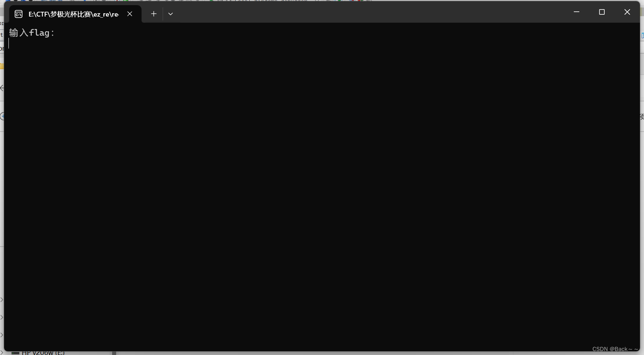Screen dimensions: 644x355
Task: Close the terminal window
Action: click(x=627, y=12)
